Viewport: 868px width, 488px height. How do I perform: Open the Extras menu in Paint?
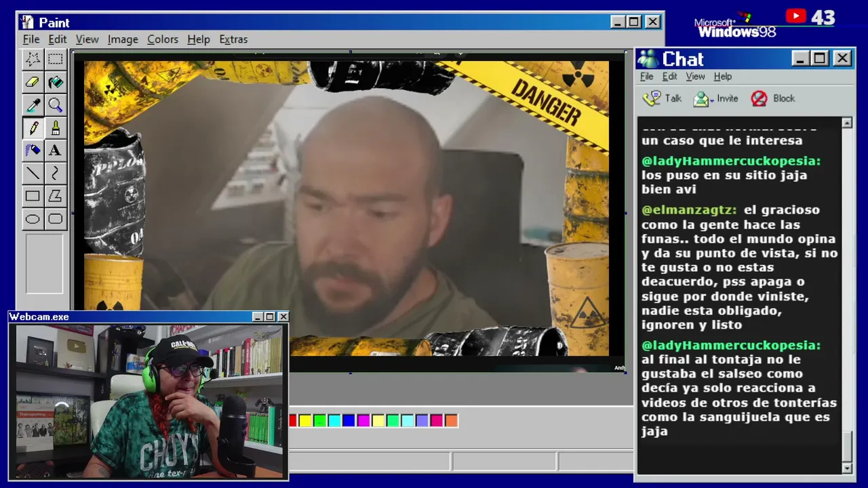coord(233,39)
